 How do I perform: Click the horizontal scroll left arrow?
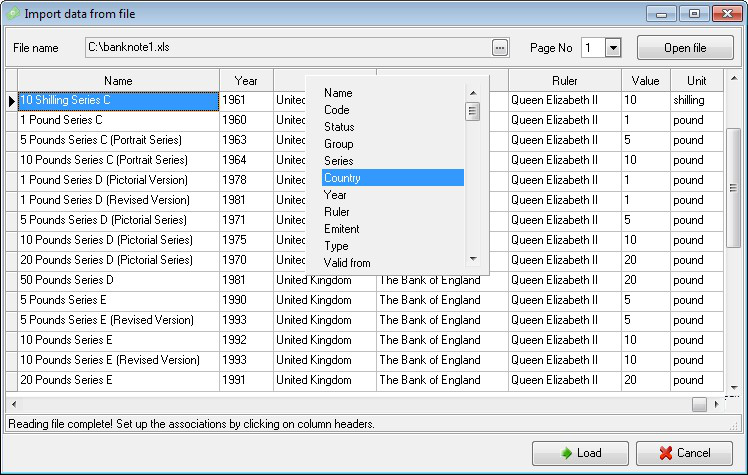point(14,404)
